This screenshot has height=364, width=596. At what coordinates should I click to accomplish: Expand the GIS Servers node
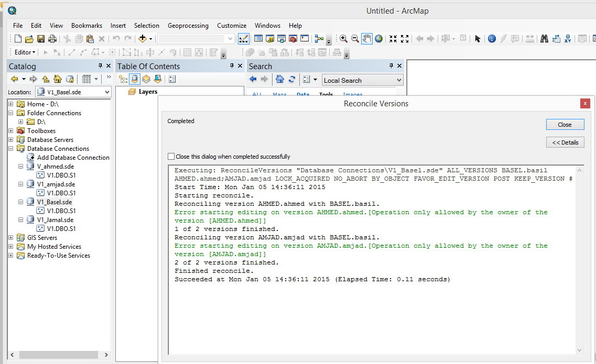11,238
